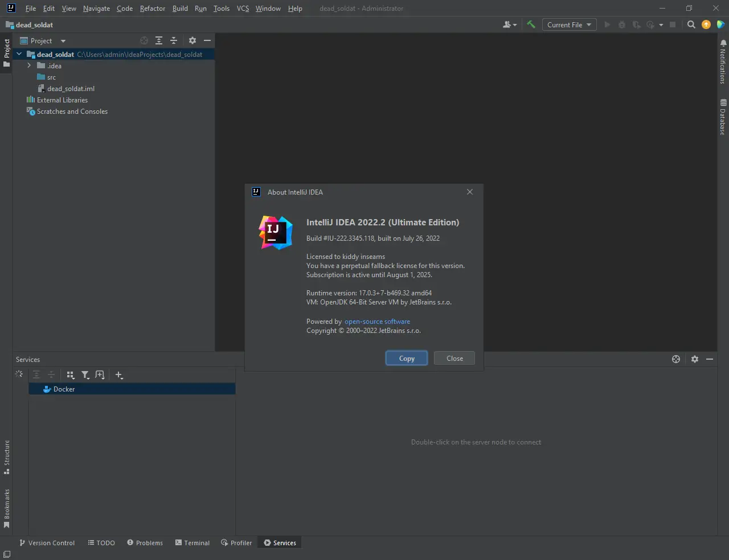Open the Structure side tab
729x560 pixels.
[x=7, y=457]
